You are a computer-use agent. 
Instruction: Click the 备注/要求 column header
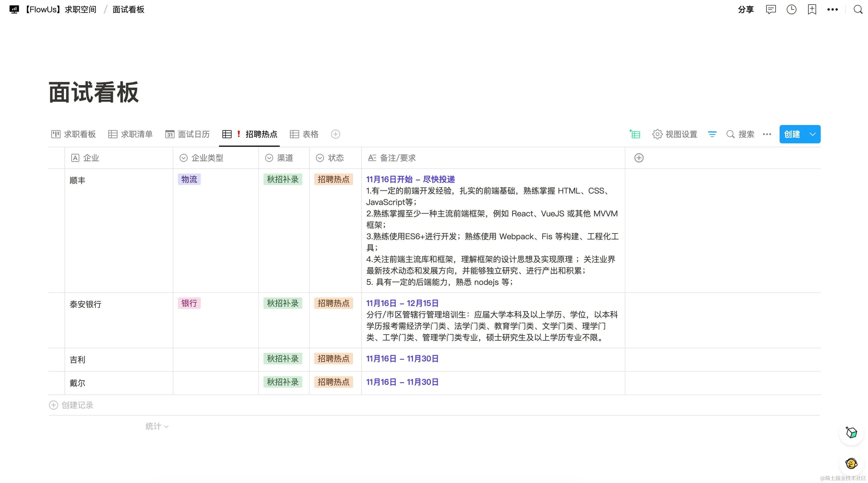pyautogui.click(x=493, y=158)
